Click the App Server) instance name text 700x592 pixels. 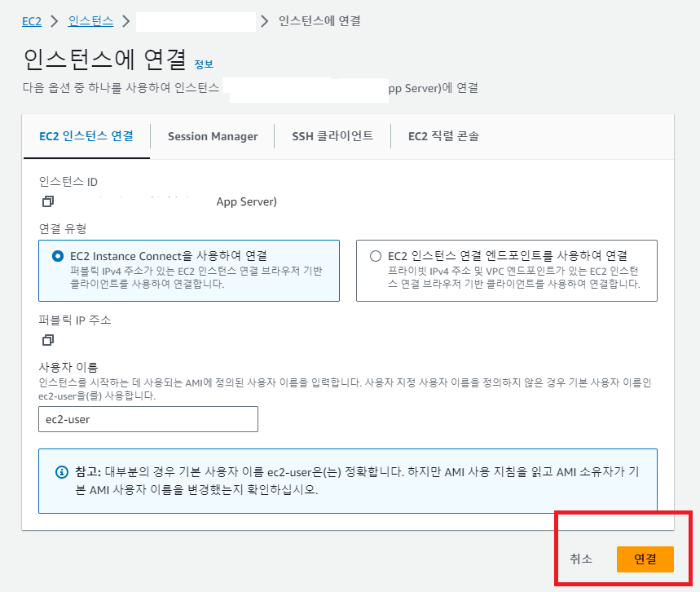point(246,201)
